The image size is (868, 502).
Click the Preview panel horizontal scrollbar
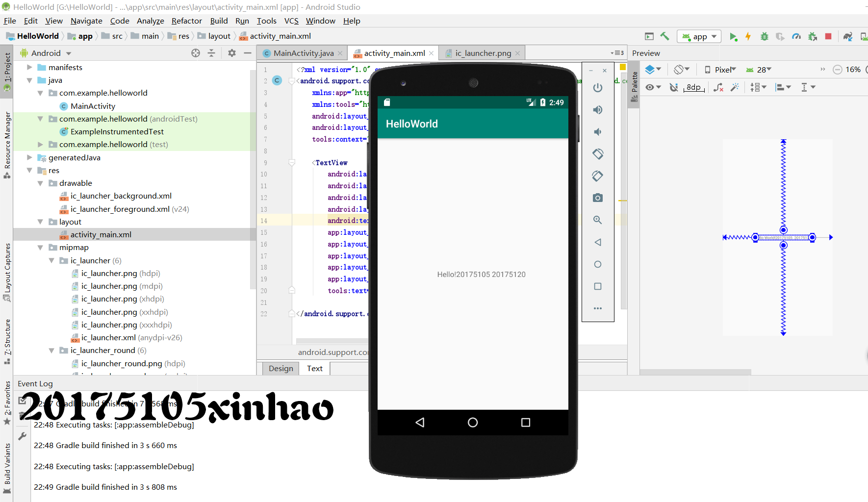695,372
